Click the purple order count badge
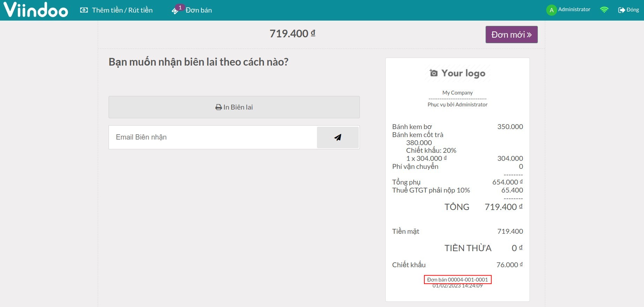 coord(180,7)
